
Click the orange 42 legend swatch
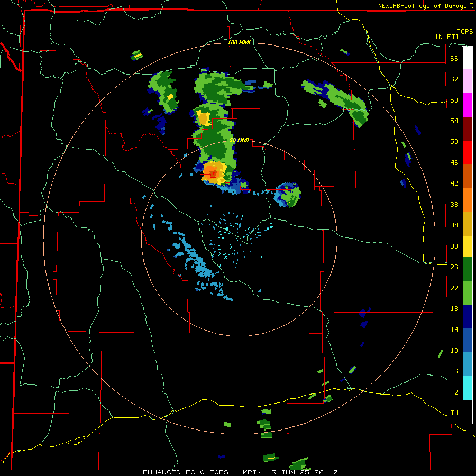coord(467,199)
